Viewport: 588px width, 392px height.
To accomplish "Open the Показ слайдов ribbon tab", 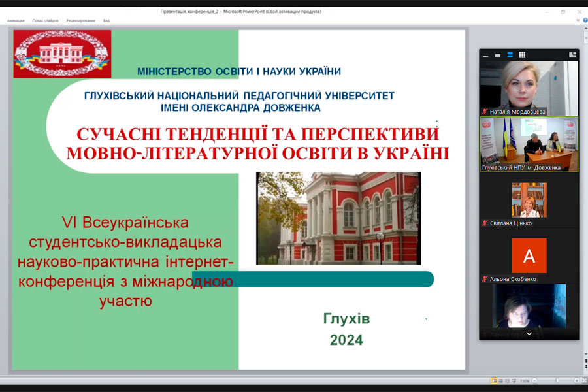I will (45, 21).
